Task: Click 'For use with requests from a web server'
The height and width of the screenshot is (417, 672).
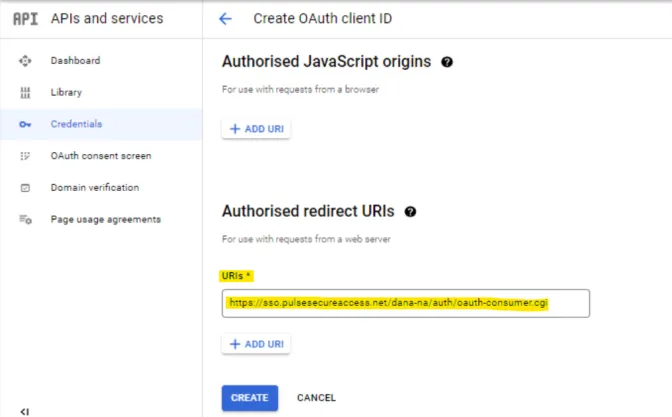Action: 306,239
